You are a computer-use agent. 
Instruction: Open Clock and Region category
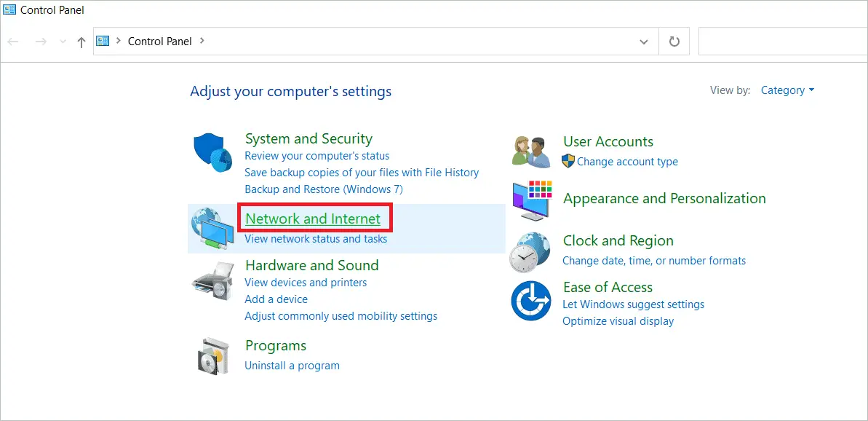point(618,241)
